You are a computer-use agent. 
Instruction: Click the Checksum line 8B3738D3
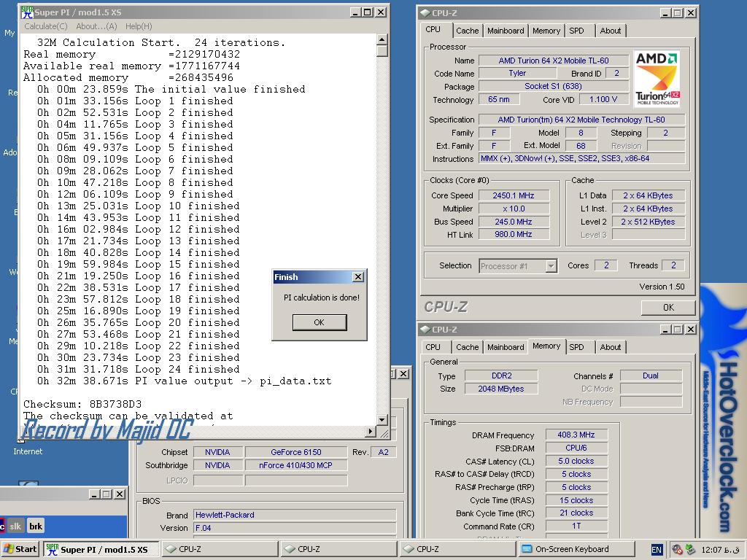pyautogui.click(x=82, y=404)
